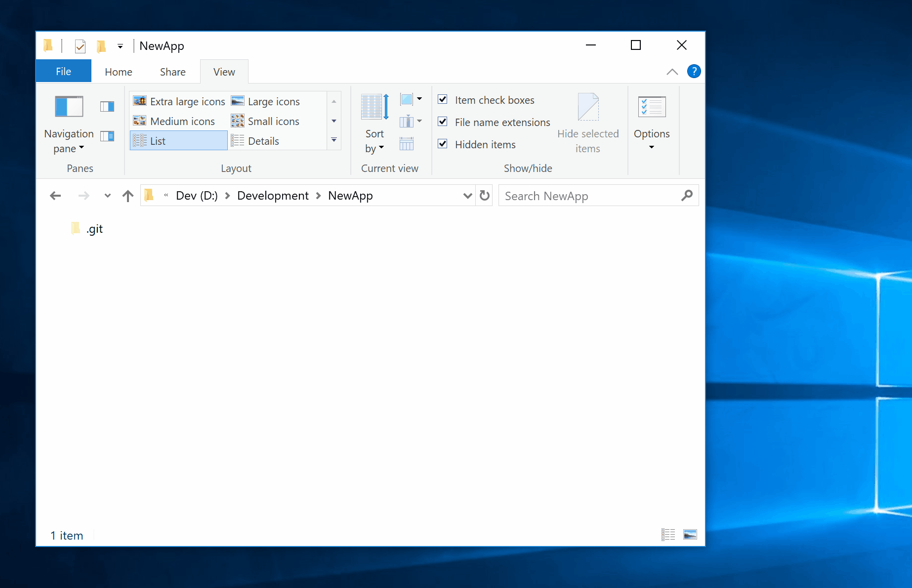Refresh the NewApp folder
912x588 pixels.
pos(485,196)
